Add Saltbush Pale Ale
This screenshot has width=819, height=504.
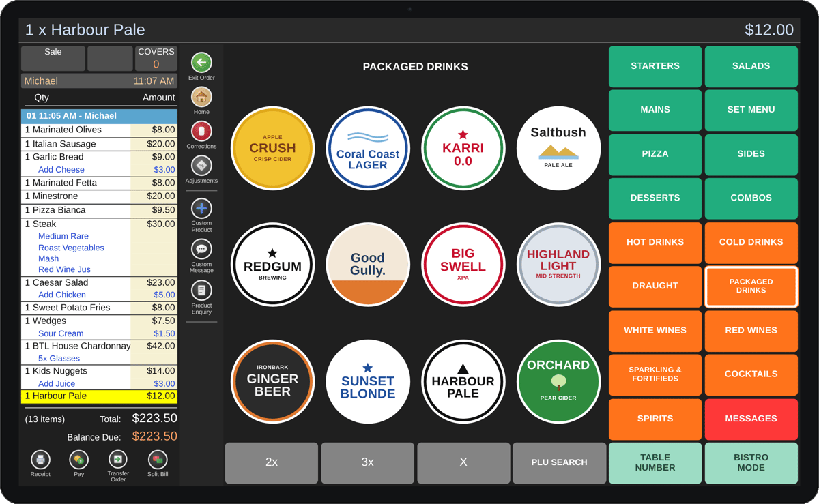[559, 148]
